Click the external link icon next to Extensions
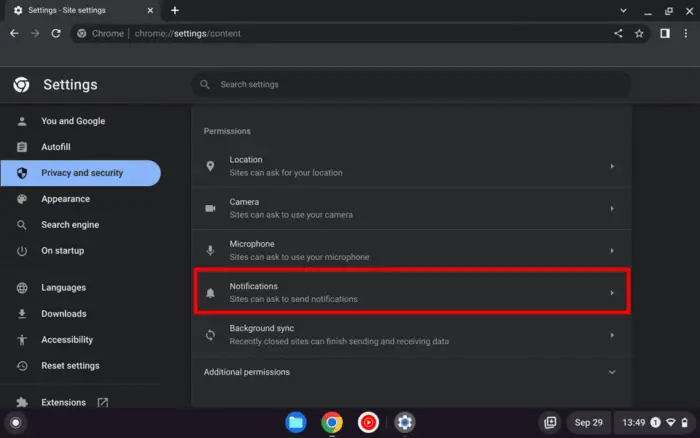This screenshot has height=438, width=700. (103, 402)
